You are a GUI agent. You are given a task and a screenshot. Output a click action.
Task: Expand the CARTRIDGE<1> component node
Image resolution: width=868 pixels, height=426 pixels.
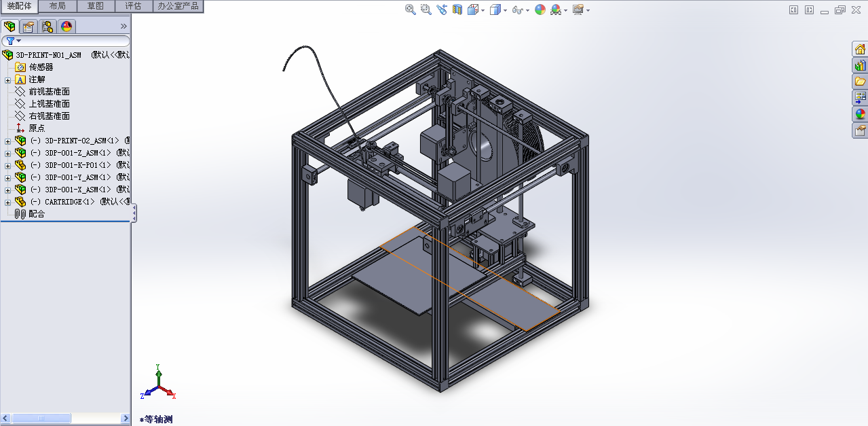click(7, 202)
